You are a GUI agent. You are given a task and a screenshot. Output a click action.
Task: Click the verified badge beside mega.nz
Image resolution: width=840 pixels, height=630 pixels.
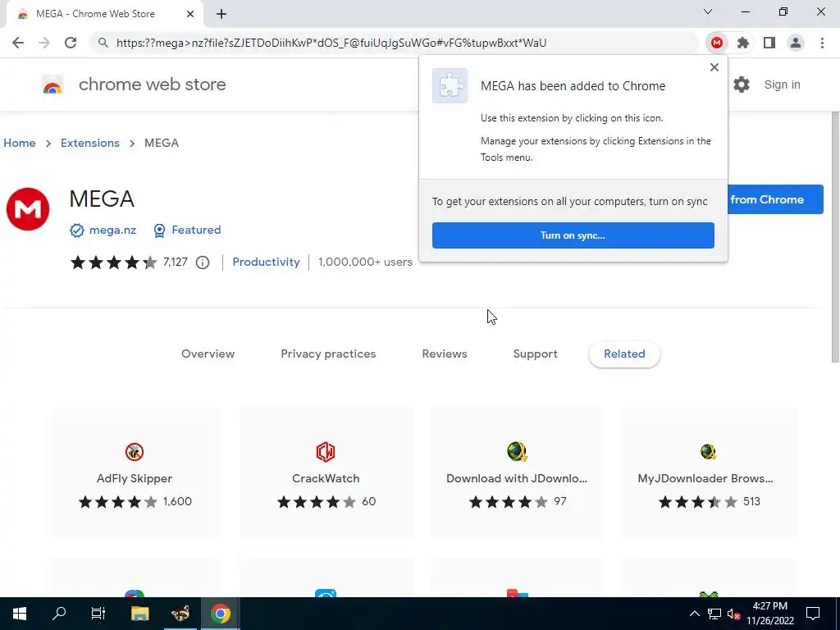[x=76, y=231]
